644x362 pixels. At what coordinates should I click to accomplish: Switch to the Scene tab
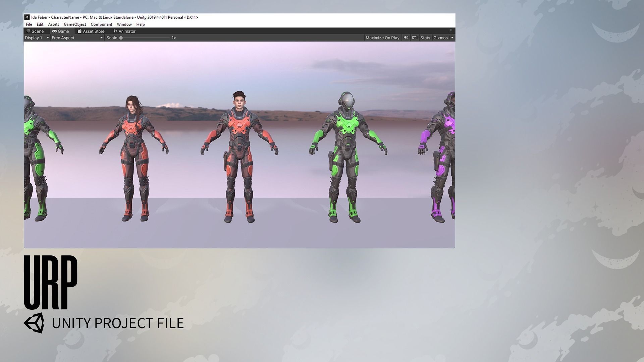click(x=35, y=31)
